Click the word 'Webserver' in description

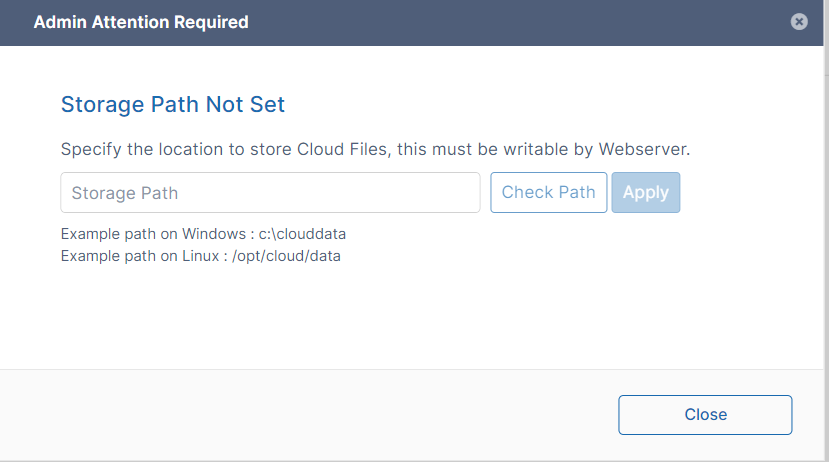(643, 150)
